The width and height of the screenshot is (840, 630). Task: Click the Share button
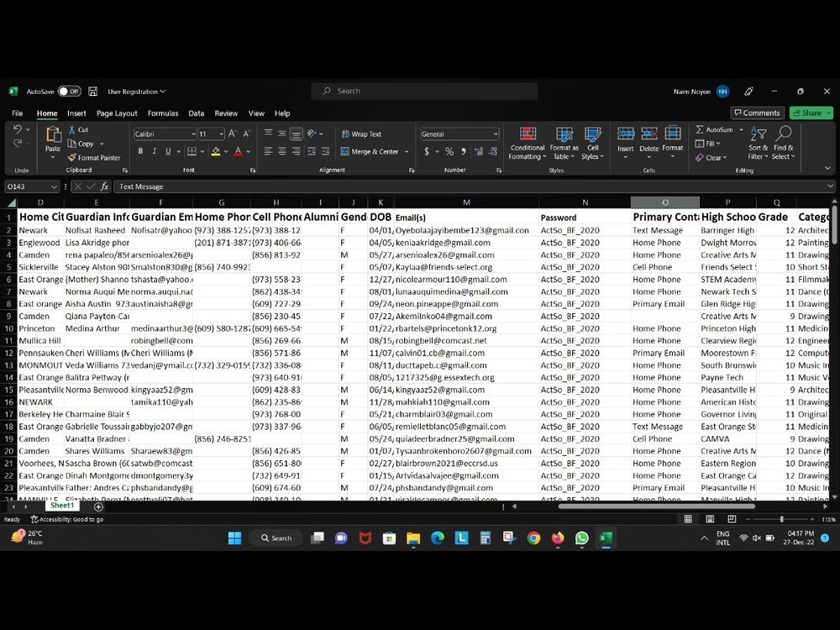[811, 113]
